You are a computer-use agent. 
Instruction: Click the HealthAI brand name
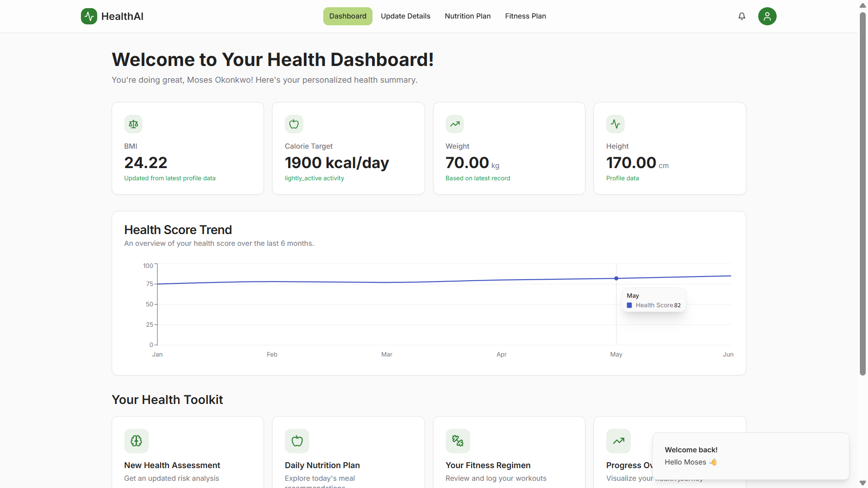click(122, 16)
